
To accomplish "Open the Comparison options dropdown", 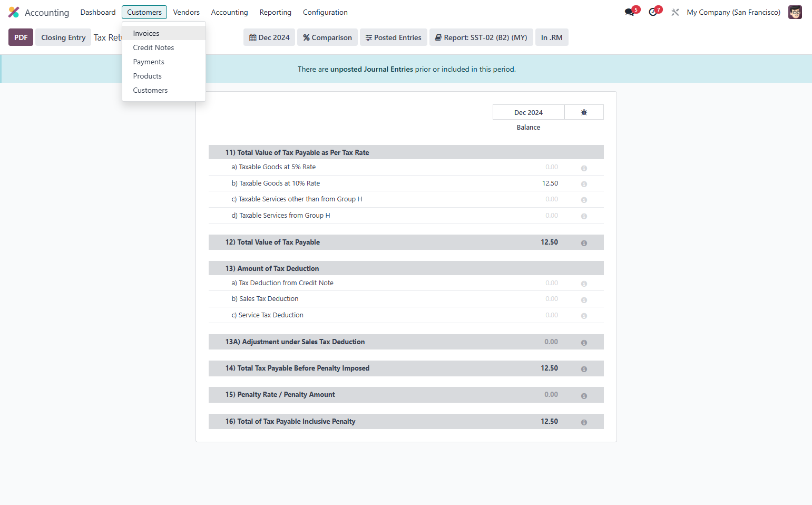I will pyautogui.click(x=327, y=37).
